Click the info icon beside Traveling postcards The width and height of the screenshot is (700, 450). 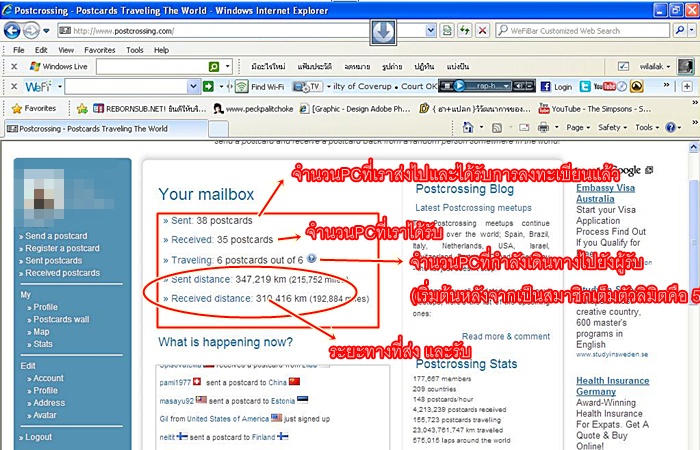point(312,258)
